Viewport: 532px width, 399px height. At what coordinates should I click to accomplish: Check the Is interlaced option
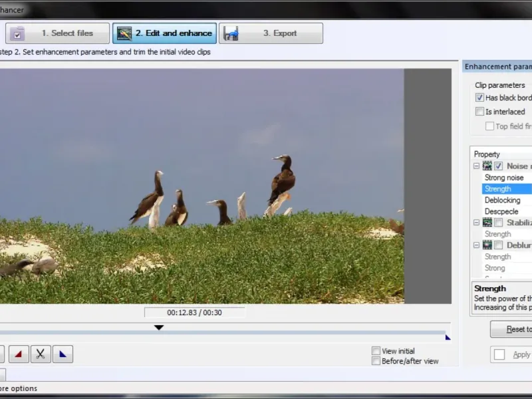[x=479, y=112]
